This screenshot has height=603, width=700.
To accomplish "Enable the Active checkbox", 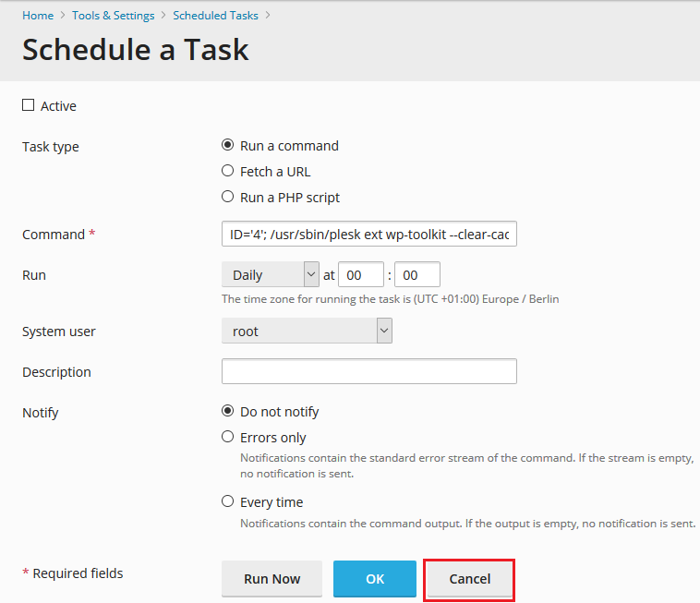I will click(x=28, y=106).
